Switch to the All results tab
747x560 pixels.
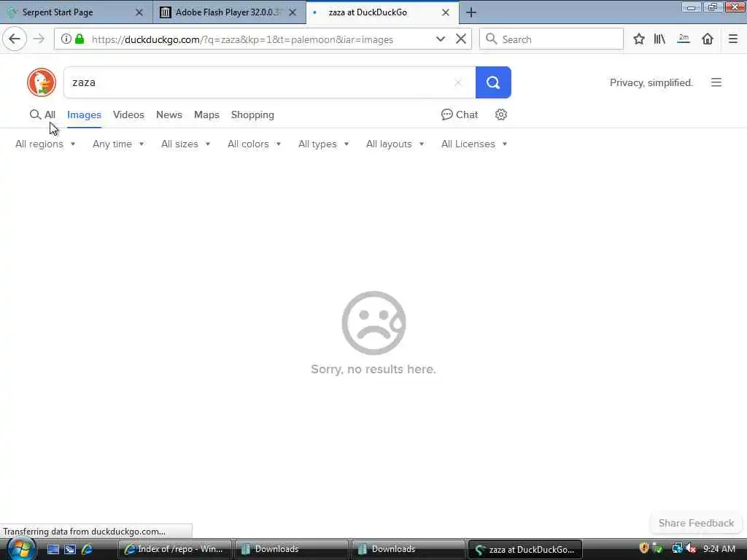point(42,114)
